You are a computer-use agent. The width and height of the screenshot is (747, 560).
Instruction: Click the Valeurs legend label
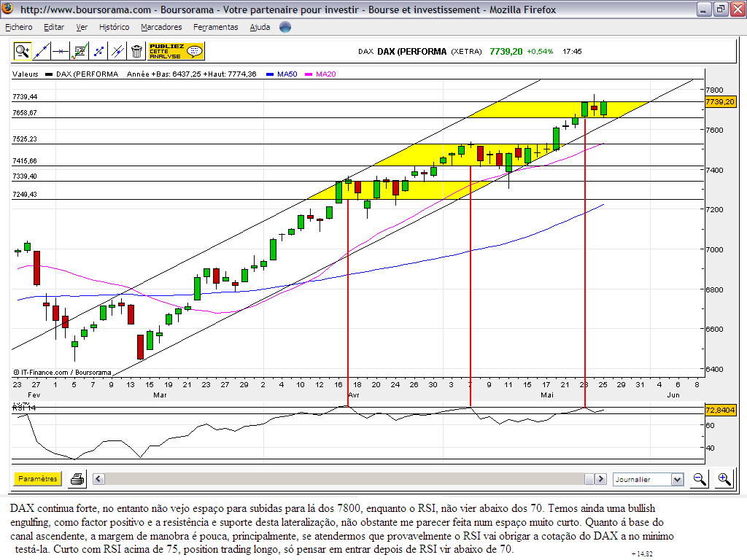(26, 74)
